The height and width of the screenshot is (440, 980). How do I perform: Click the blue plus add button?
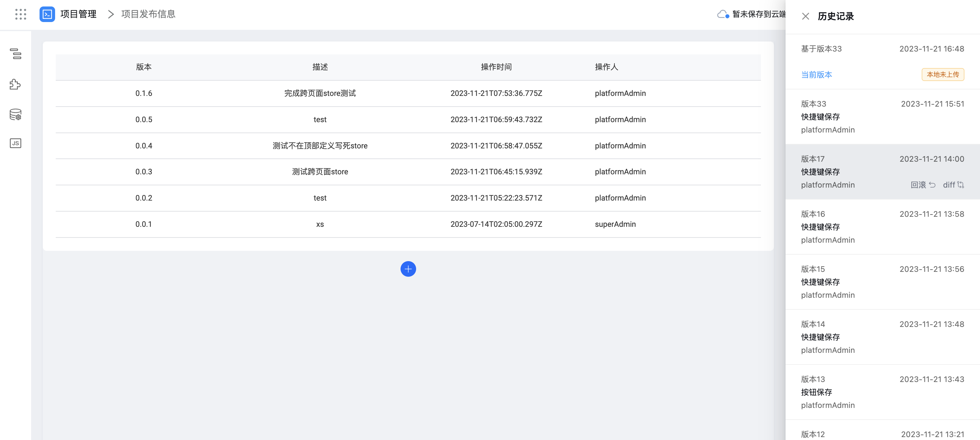(x=408, y=269)
